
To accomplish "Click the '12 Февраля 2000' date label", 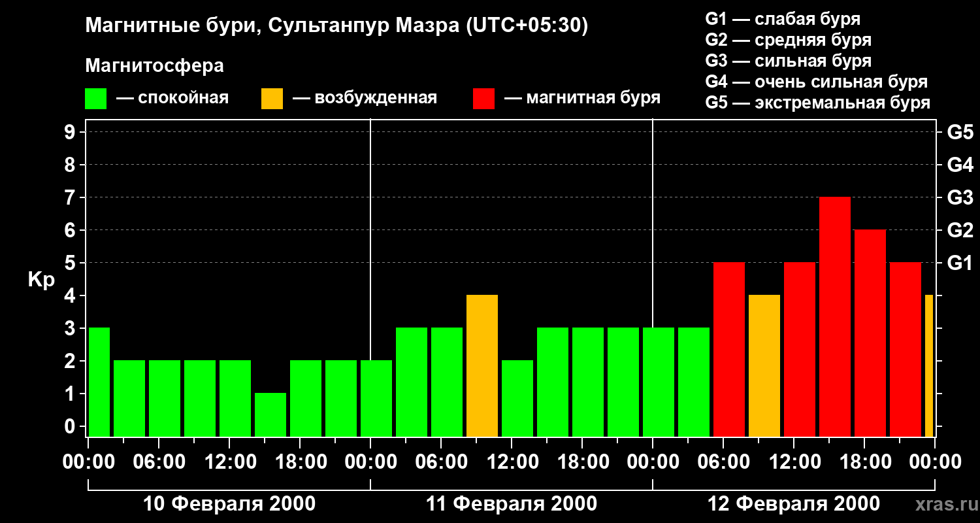I will tap(794, 504).
